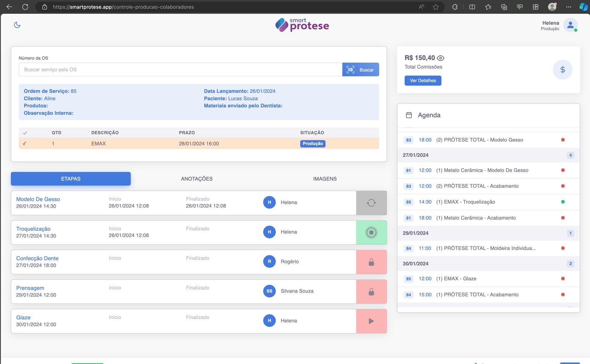Toggle the select-all checkmark header
This screenshot has height=364, width=590.
25,133
